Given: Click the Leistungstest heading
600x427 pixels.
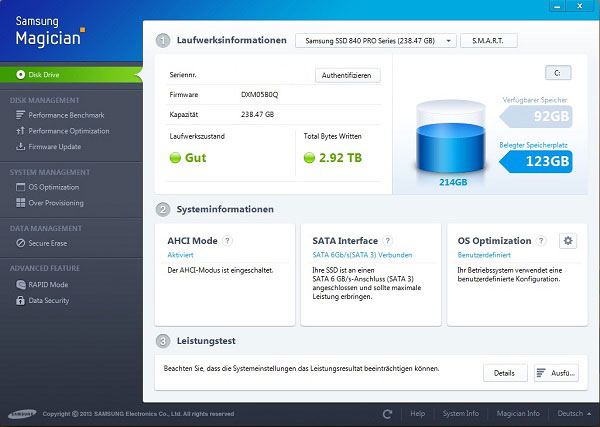Looking at the screenshot, I should [x=206, y=341].
